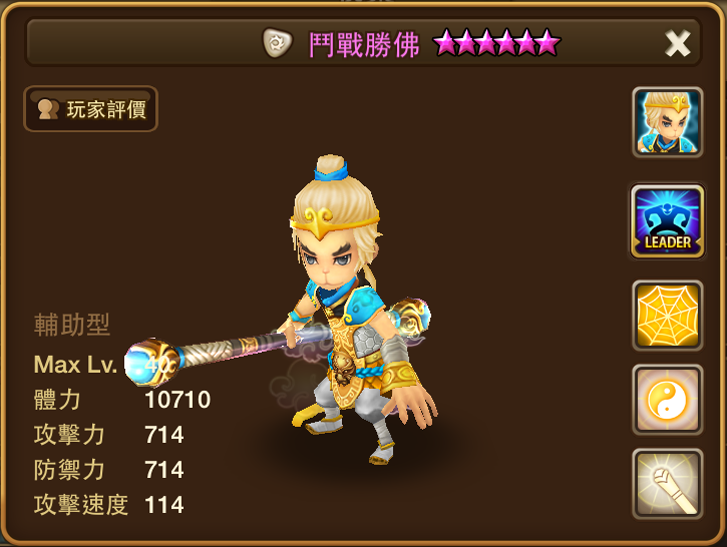
Task: Select the LEADER skill icon
Action: (668, 221)
